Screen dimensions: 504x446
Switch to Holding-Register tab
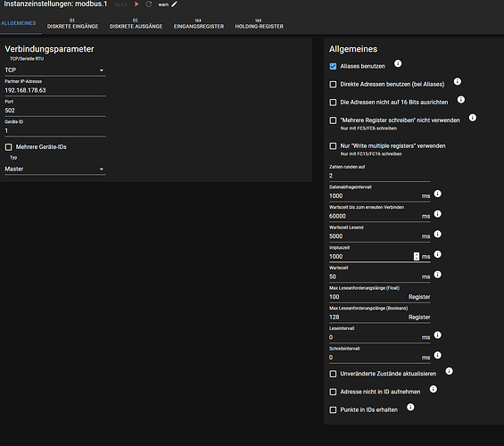point(259,24)
